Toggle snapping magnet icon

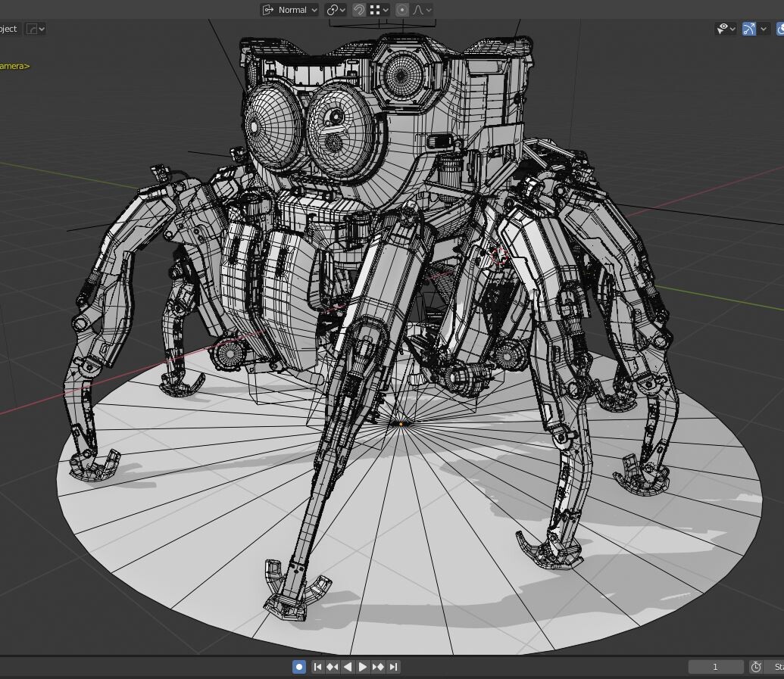[358, 10]
